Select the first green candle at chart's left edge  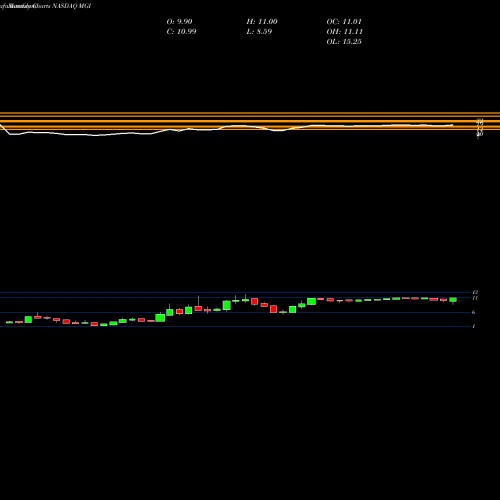click(x=9, y=322)
